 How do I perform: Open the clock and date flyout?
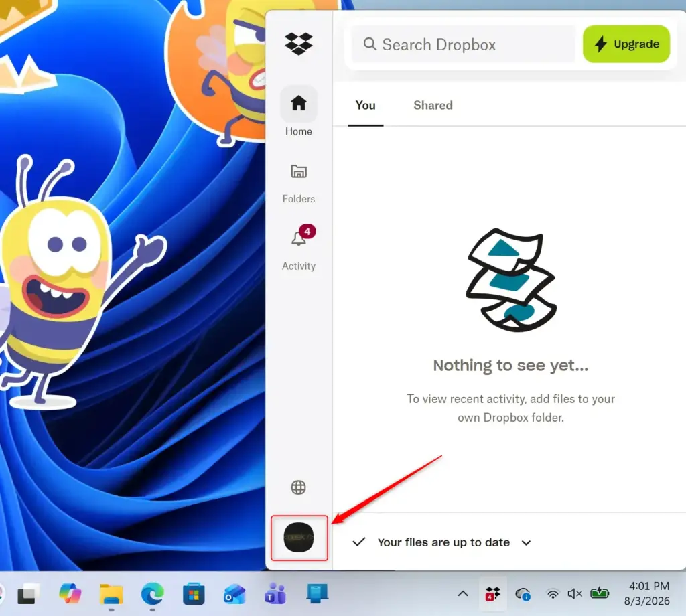[647, 594]
